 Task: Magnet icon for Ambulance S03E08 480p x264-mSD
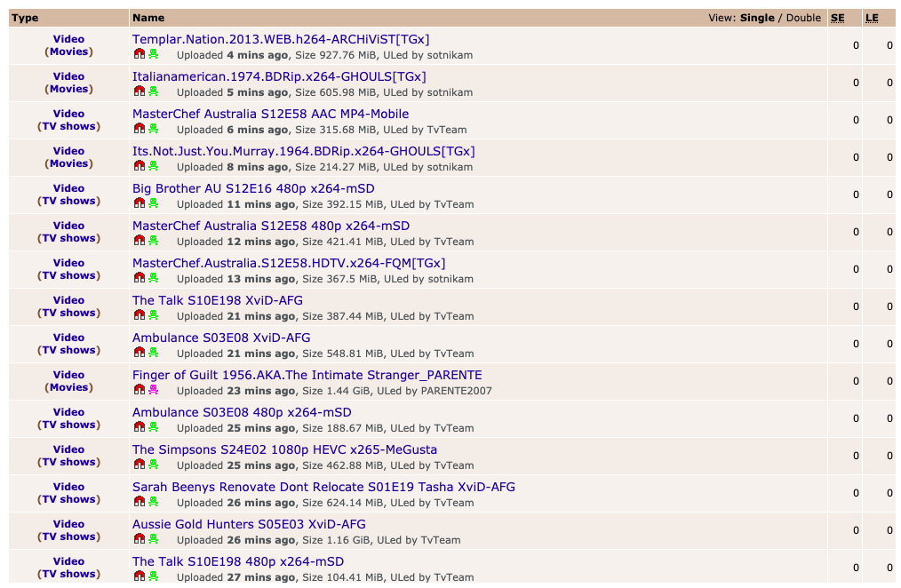[x=139, y=427]
